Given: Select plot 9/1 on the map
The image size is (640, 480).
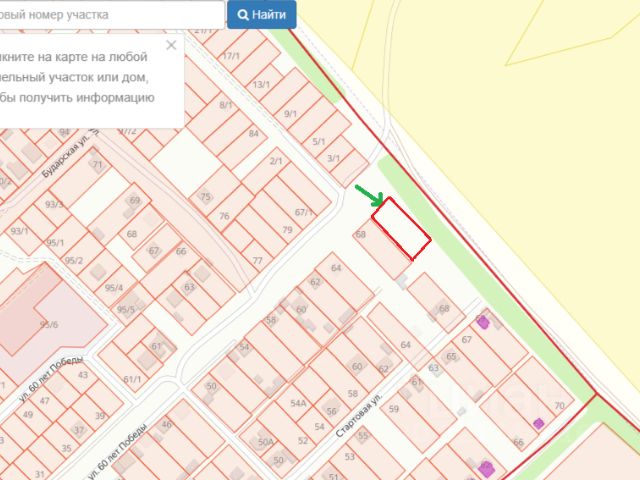Looking at the screenshot, I should (x=290, y=113).
